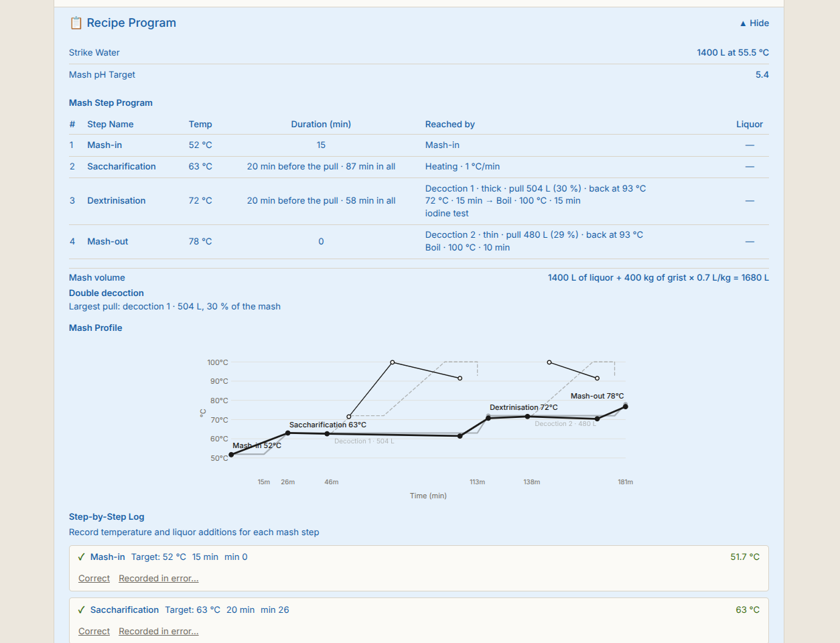Click the Mash-out step name in the table
The width and height of the screenshot is (840, 643).
108,241
